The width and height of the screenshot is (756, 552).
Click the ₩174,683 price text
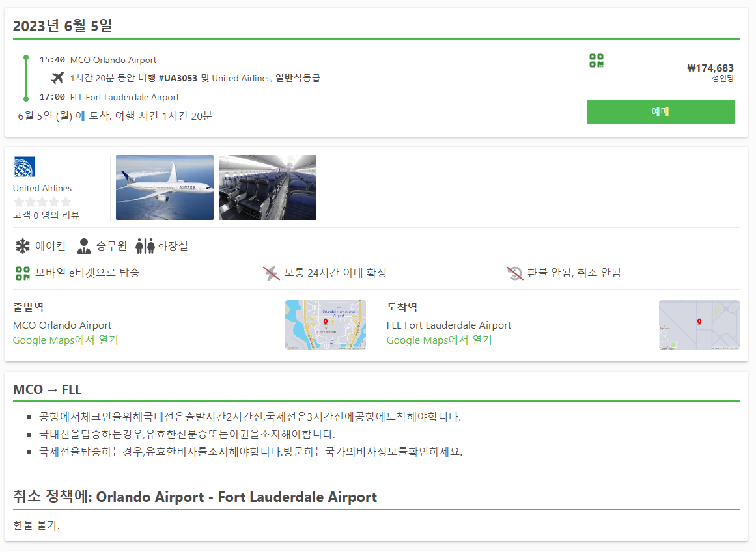point(710,68)
